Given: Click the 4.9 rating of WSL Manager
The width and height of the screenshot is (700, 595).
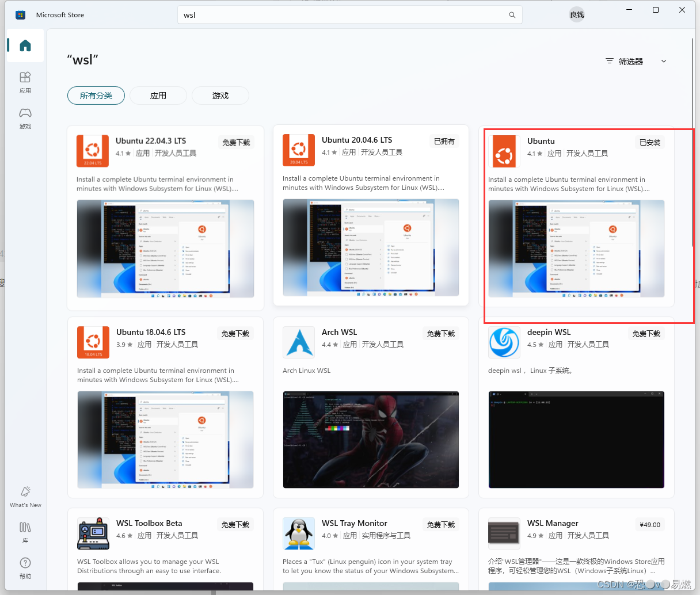Looking at the screenshot, I should (535, 536).
